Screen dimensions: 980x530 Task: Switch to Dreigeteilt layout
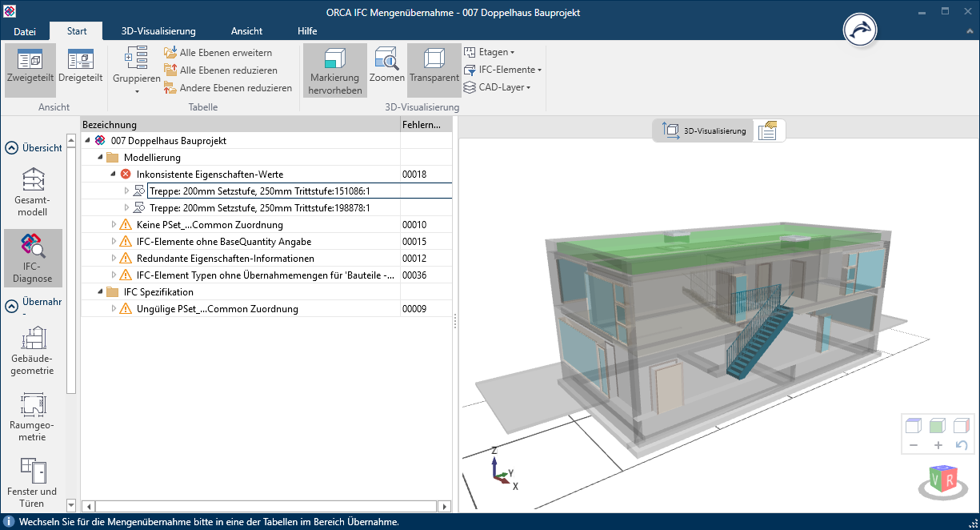click(x=80, y=70)
